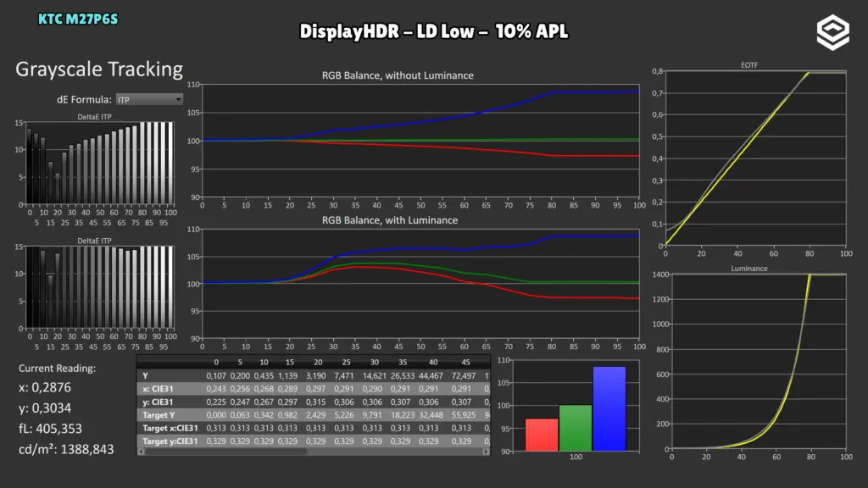Screen dimensions: 868x488
Task: Click the table cell with Y value 0,107
Action: pyautogui.click(x=216, y=375)
